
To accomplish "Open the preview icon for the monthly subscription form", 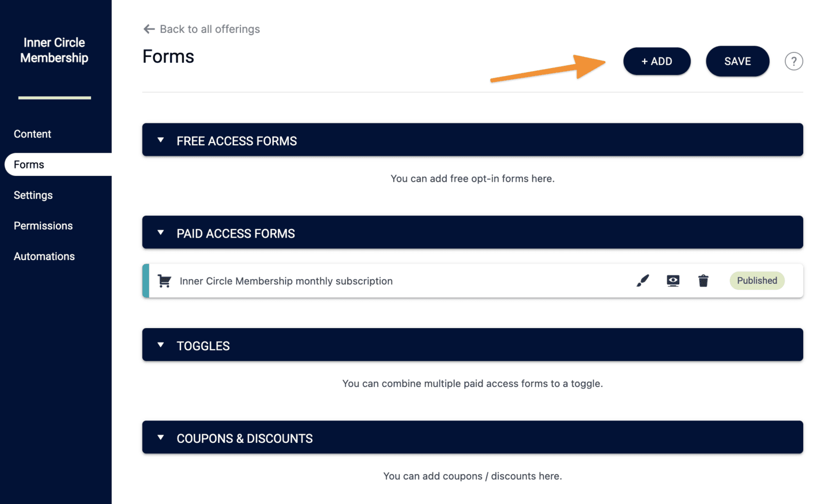I will tap(673, 280).
